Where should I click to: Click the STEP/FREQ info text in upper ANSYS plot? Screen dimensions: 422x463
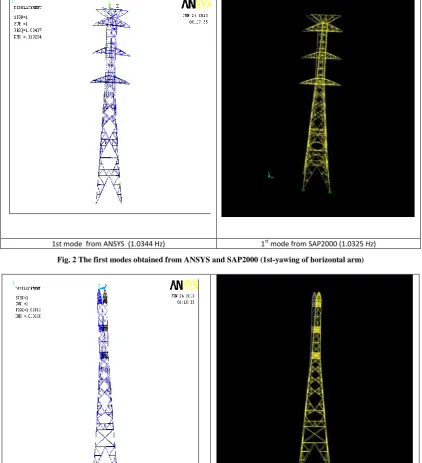tap(28, 27)
